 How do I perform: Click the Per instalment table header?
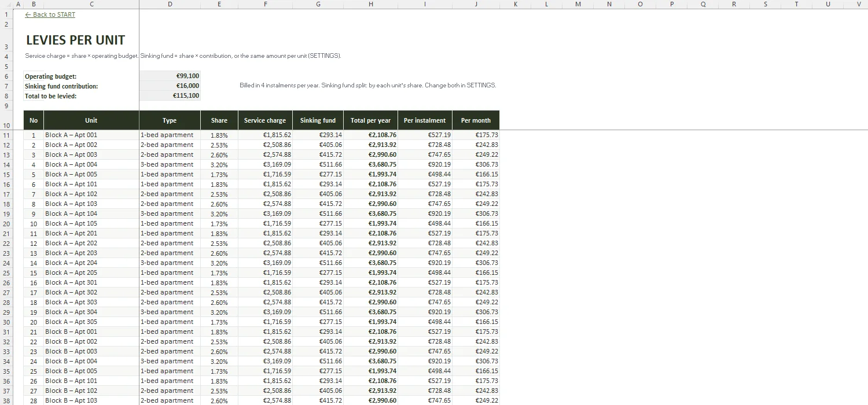click(x=425, y=120)
